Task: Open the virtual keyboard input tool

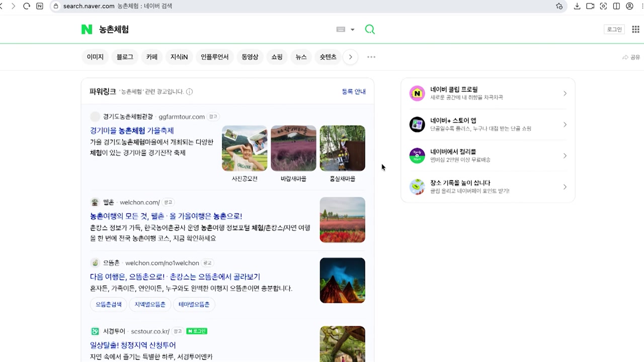Action: (341, 30)
